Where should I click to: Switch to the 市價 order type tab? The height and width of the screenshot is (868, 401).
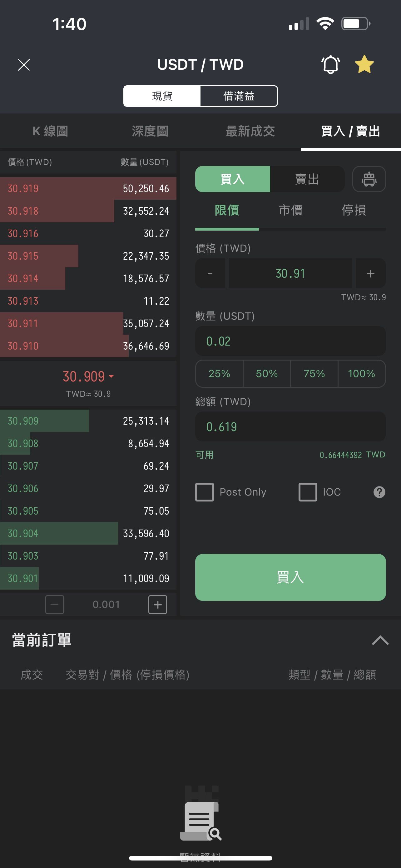click(290, 210)
